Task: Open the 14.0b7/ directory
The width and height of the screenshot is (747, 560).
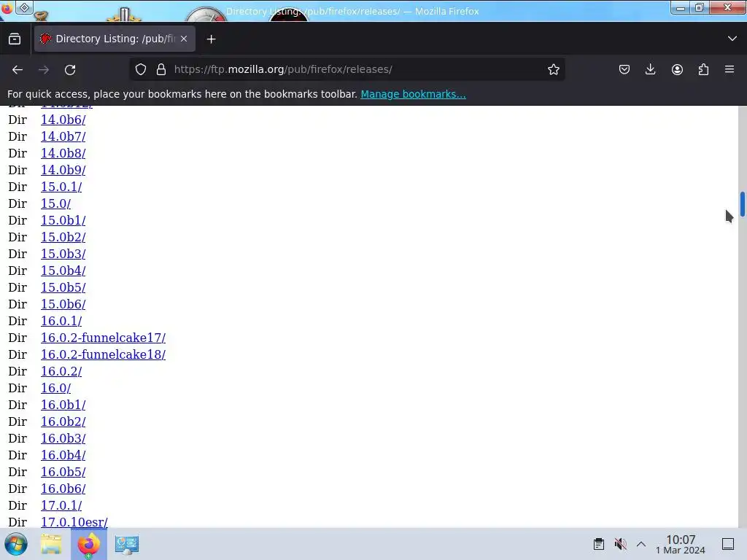Action: tap(63, 136)
